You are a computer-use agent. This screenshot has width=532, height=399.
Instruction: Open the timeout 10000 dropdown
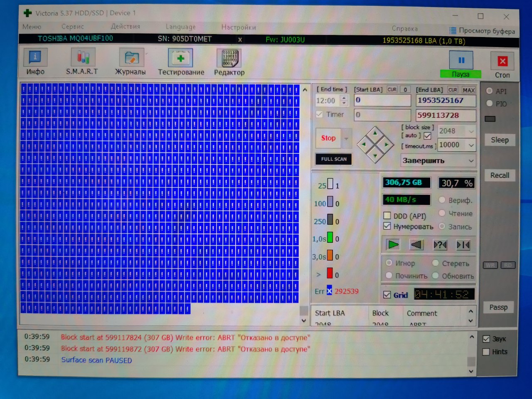point(471,145)
